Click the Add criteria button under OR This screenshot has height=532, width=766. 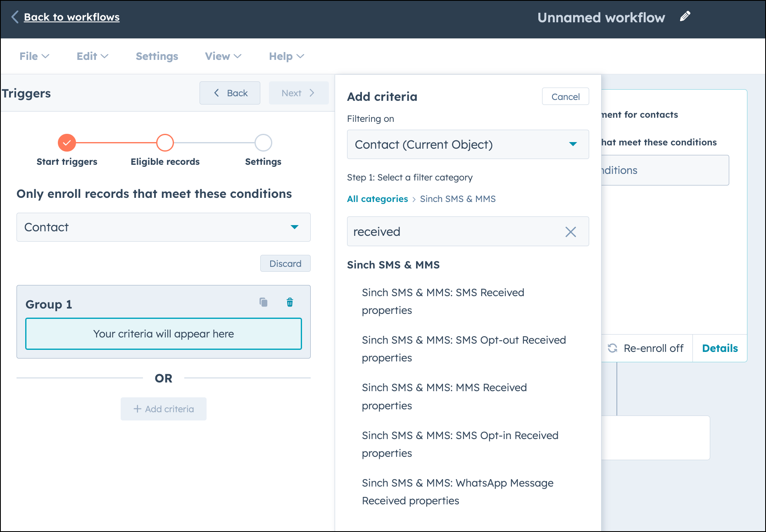point(164,409)
